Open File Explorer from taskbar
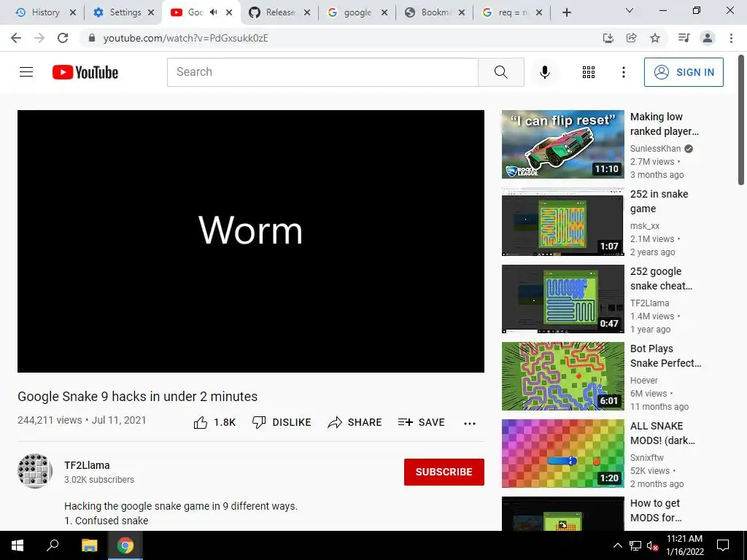This screenshot has height=560, width=747. coord(89,545)
